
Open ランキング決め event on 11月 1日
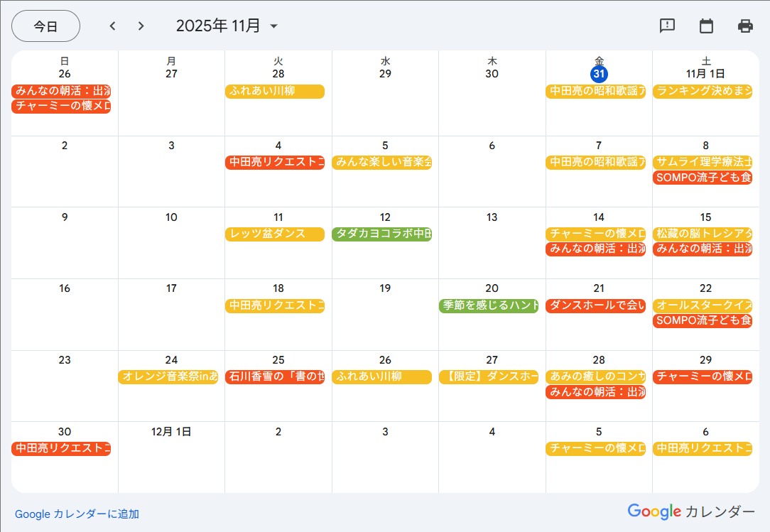(x=703, y=92)
